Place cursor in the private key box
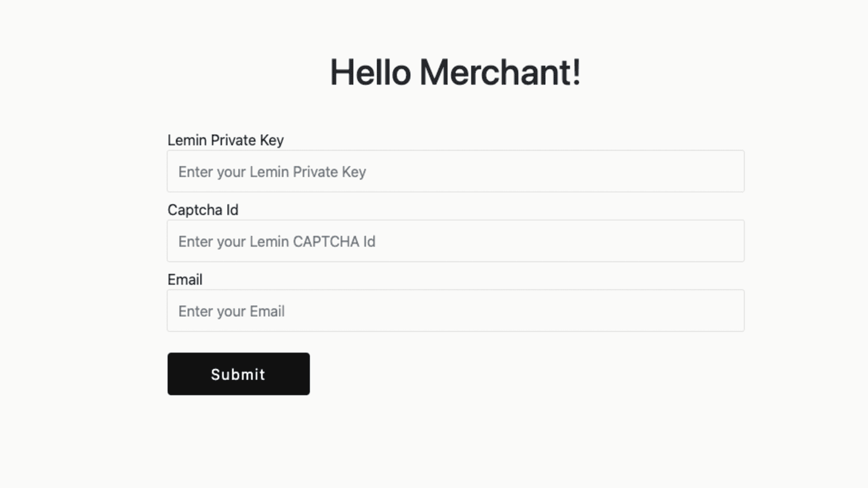 point(455,171)
